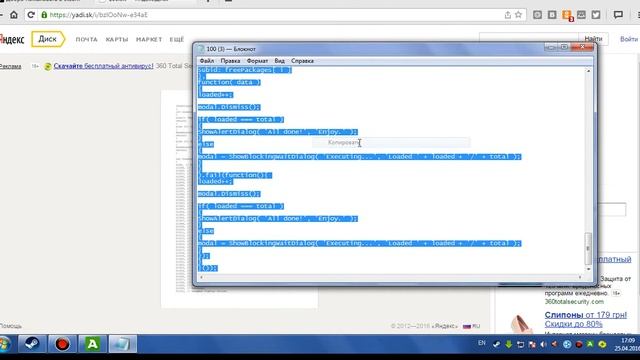This screenshot has height=360, width=640.
Task: Click the Слипоны от 179 грн ad link
Action: tap(585, 315)
